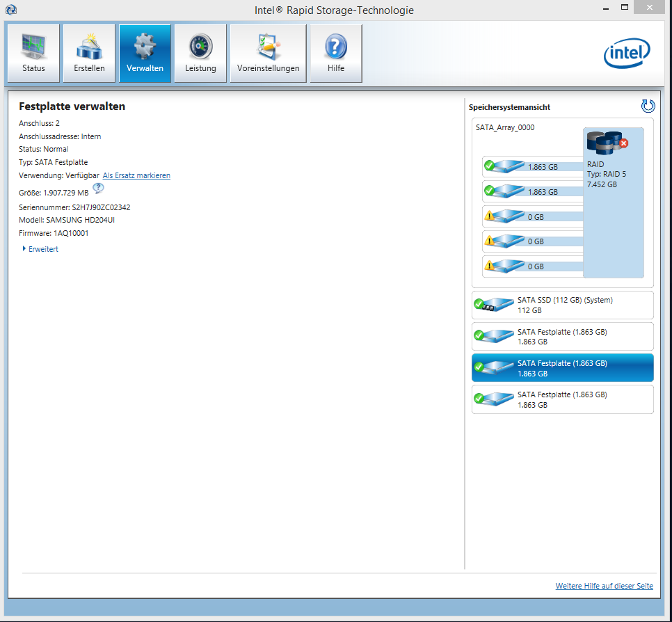Screen dimensions: 672x622
Task: Minimize the Intel Rapid Storage window
Action: pos(606,8)
